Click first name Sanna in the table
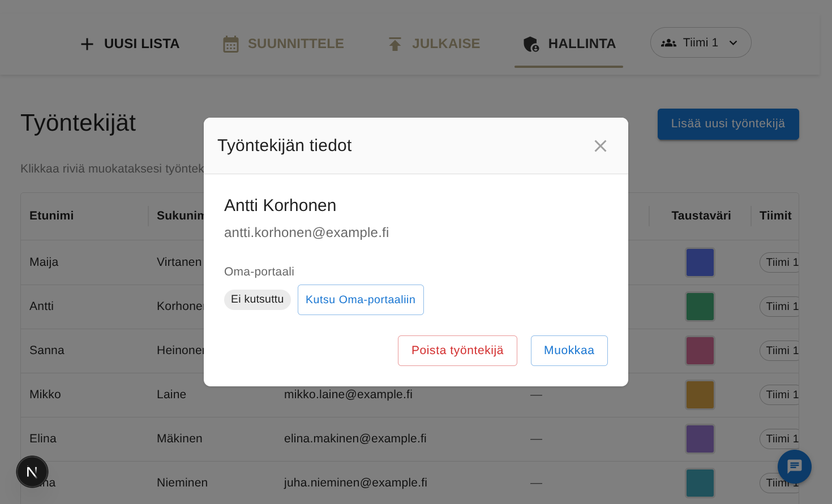Viewport: 832px width, 504px height. point(47,350)
